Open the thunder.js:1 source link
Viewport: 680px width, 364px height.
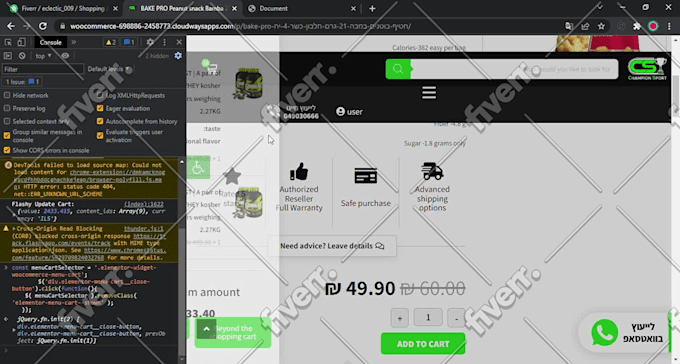[x=144, y=229]
